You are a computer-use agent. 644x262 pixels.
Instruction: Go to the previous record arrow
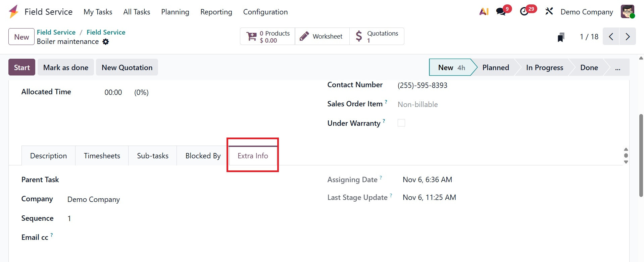tap(611, 37)
